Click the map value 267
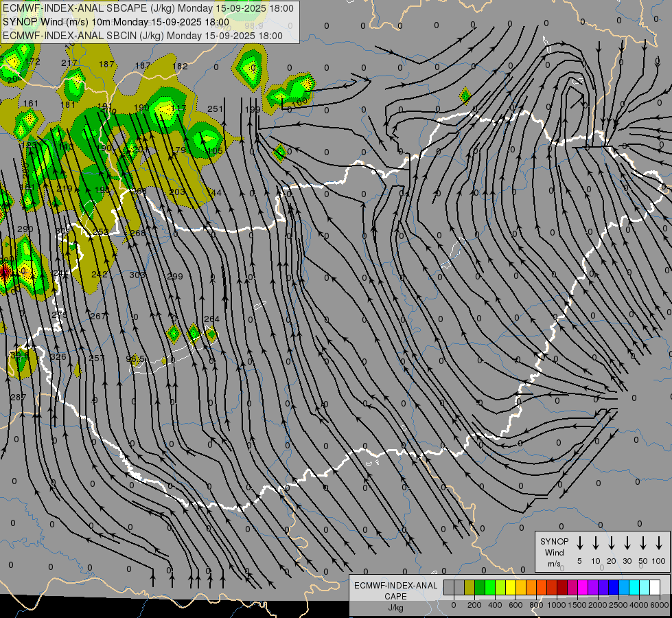672x618 pixels. (97, 316)
